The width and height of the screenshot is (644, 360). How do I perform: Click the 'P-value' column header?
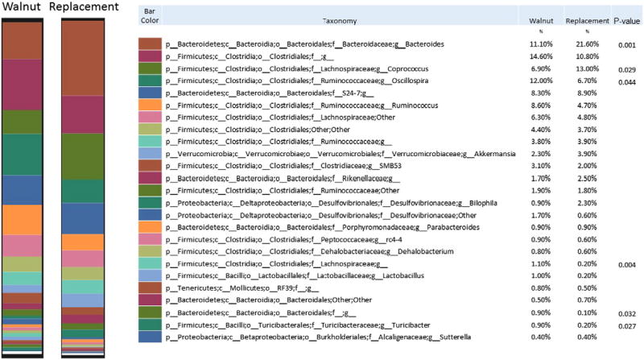point(627,21)
